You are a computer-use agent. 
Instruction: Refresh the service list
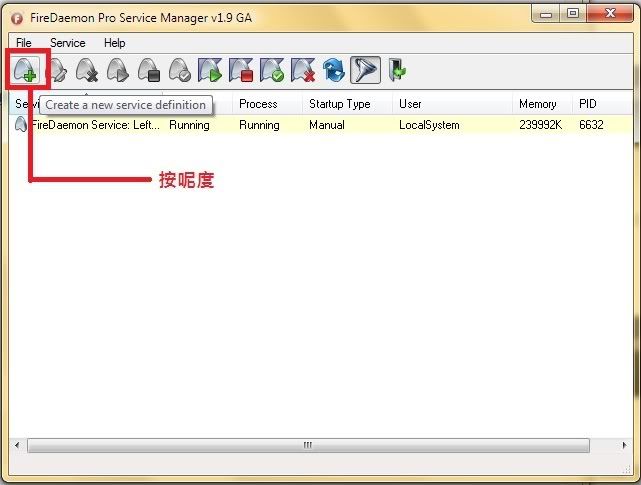pyautogui.click(x=333, y=70)
